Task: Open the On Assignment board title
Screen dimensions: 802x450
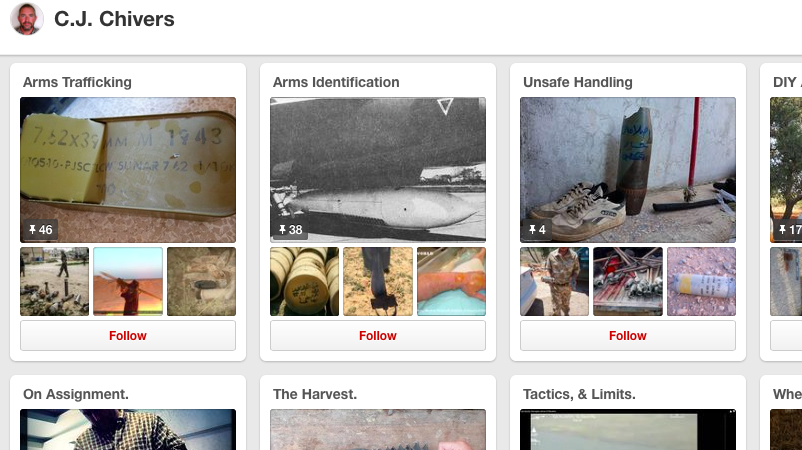Action: coord(76,394)
